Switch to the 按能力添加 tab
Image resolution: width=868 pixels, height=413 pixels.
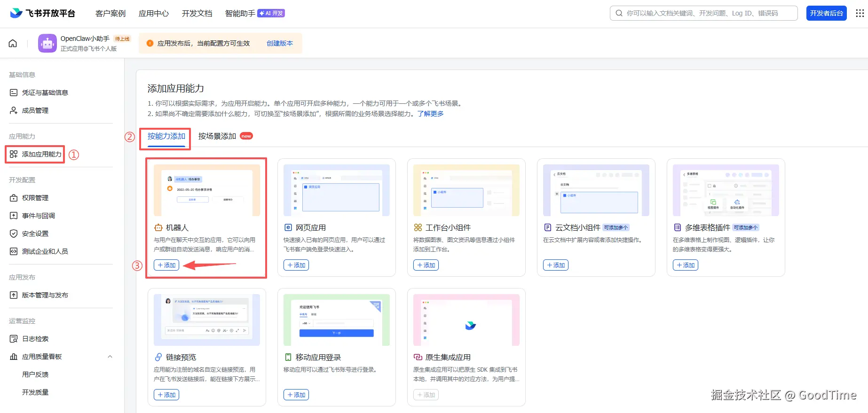tap(166, 136)
